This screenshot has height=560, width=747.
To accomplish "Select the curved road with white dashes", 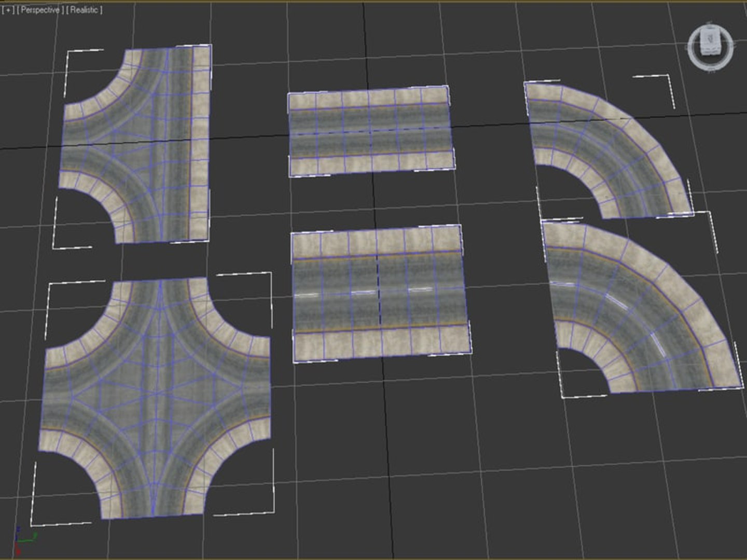I will pyautogui.click(x=641, y=307).
